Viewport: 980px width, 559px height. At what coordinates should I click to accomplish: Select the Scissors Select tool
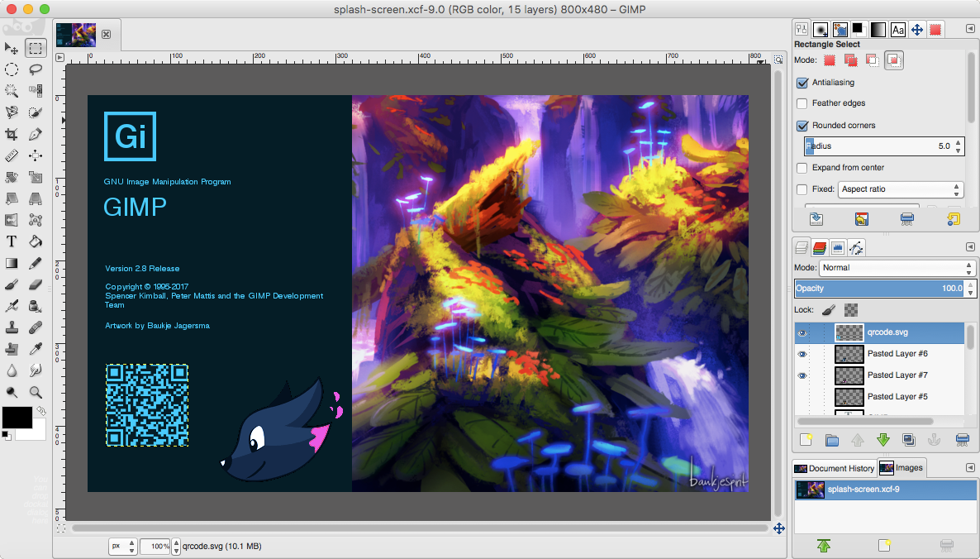[12, 112]
